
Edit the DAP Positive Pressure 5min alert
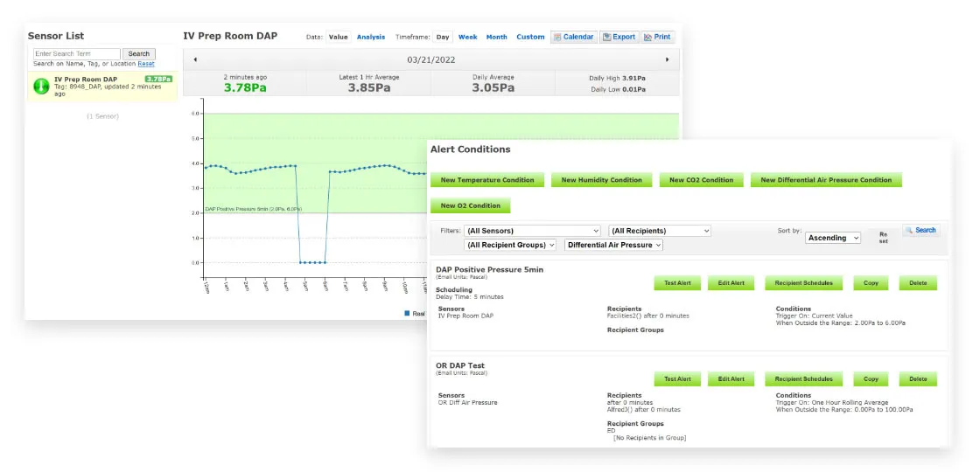[731, 283]
